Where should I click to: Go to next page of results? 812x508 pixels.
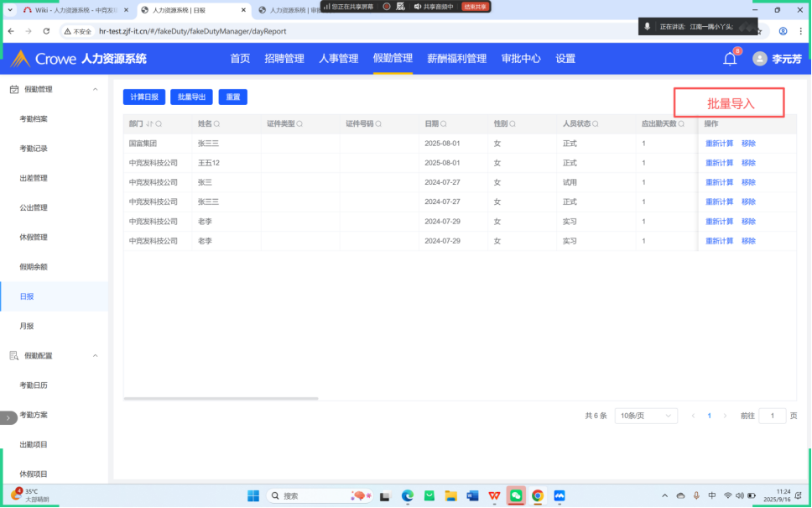[725, 416]
